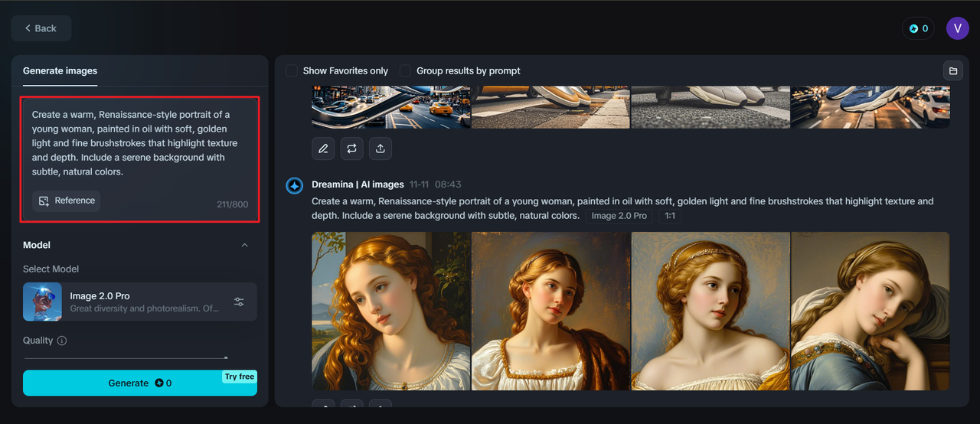Open fourth portrait of woman resting on hand
Viewport: 980px width, 424px height.
pos(870,311)
